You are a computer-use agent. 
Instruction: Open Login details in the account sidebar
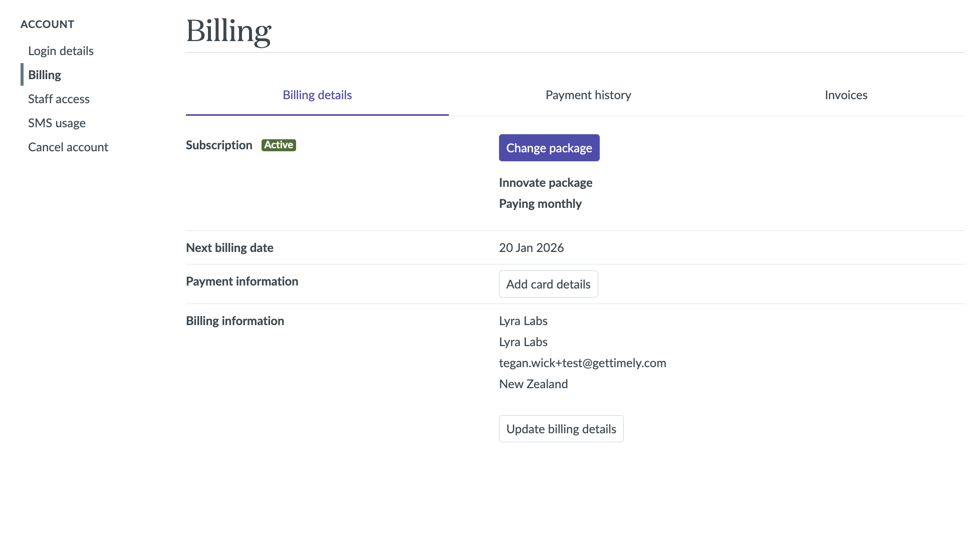(61, 51)
